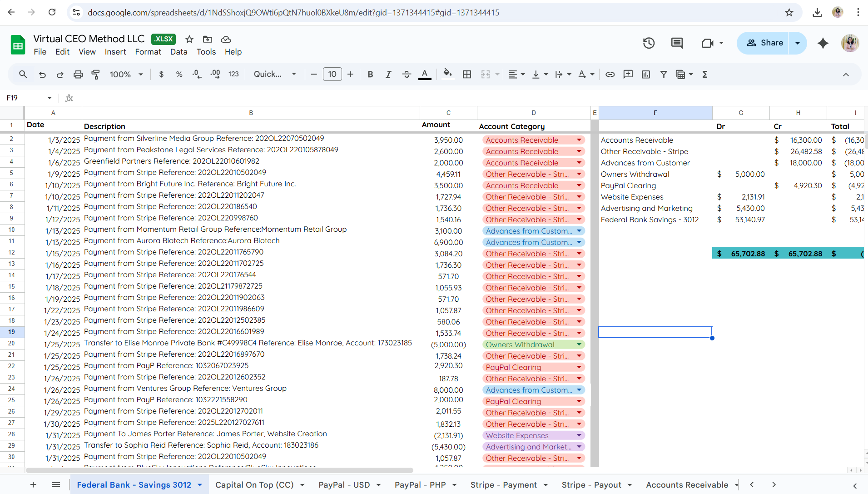The image size is (868, 494).
Task: Open Website Expenses category dropdown
Action: click(x=579, y=435)
